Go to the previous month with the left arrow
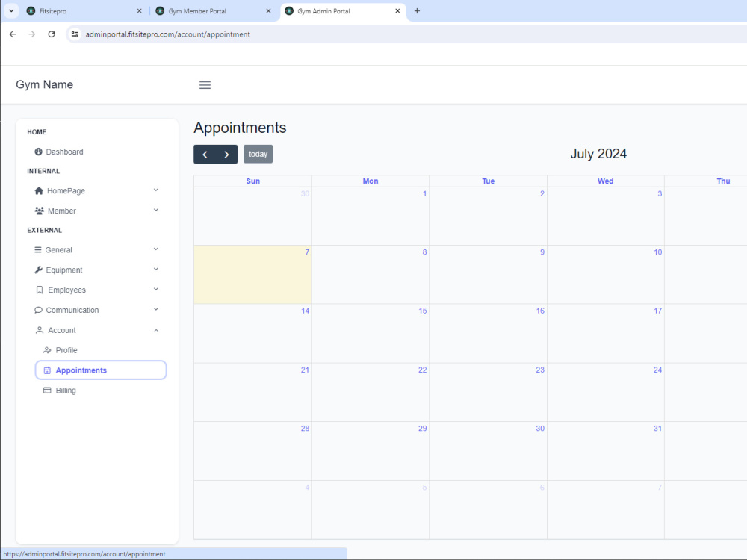 click(205, 155)
